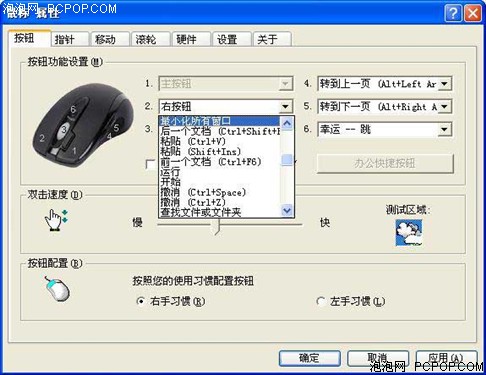This screenshot has width=486, height=375.
Task: Click the 应用(A) button
Action: pyautogui.click(x=446, y=358)
